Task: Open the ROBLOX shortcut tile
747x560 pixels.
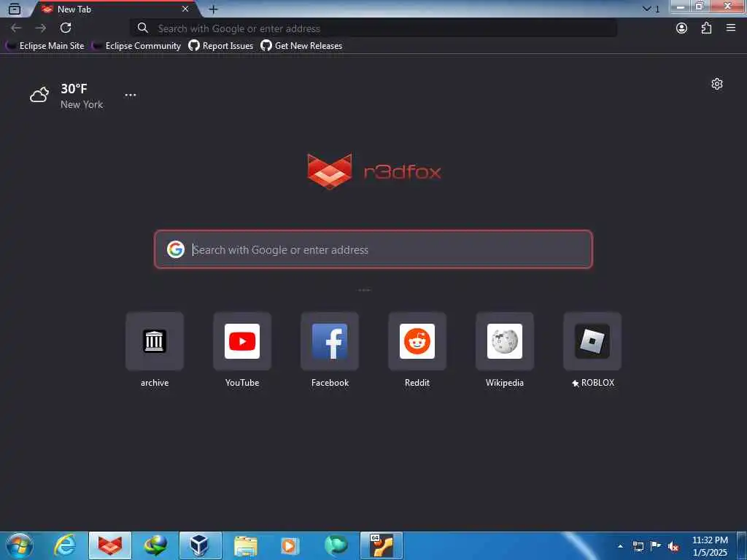Action: [x=592, y=341]
